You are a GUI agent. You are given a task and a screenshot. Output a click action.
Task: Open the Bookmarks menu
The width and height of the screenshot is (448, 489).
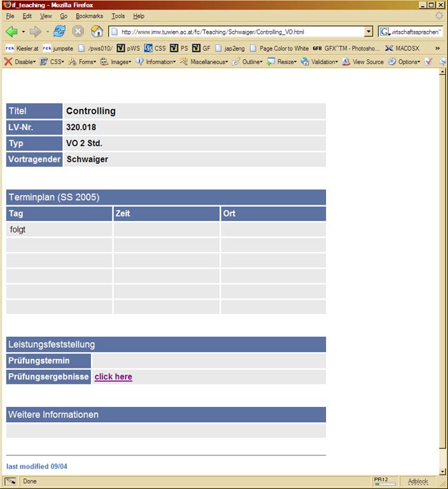pyautogui.click(x=89, y=16)
